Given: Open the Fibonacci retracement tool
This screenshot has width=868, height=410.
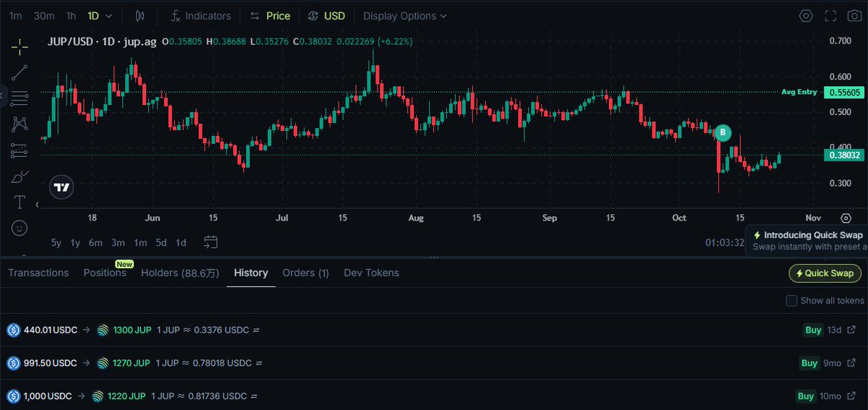Looking at the screenshot, I should (20, 98).
